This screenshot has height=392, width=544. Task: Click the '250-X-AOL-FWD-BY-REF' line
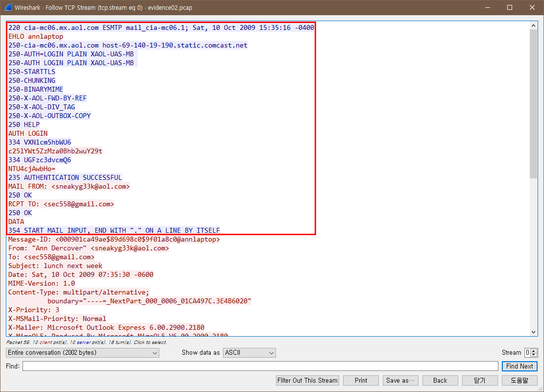click(x=48, y=98)
